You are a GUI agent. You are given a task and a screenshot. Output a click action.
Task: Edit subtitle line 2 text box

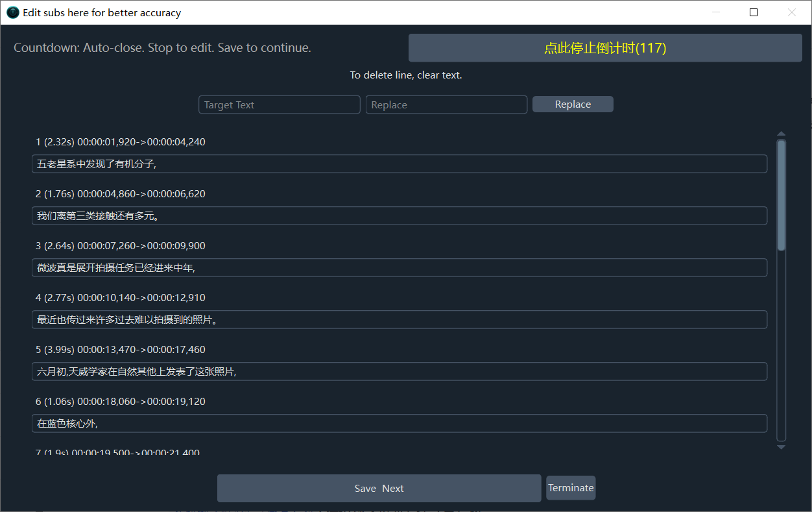pos(399,216)
